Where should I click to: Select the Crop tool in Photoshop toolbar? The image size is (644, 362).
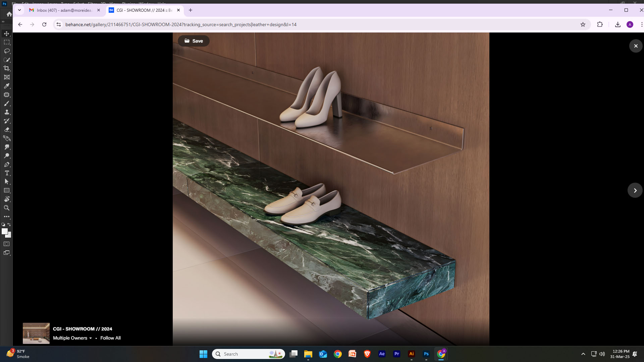(7, 68)
